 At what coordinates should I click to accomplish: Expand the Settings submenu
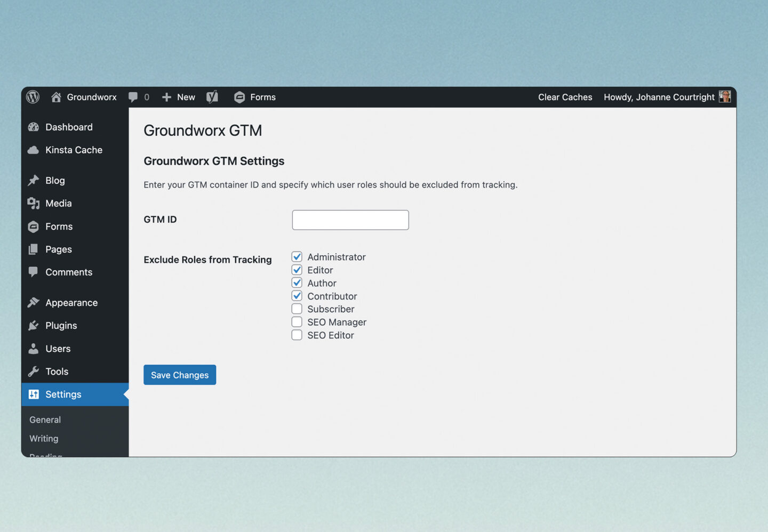[63, 394]
